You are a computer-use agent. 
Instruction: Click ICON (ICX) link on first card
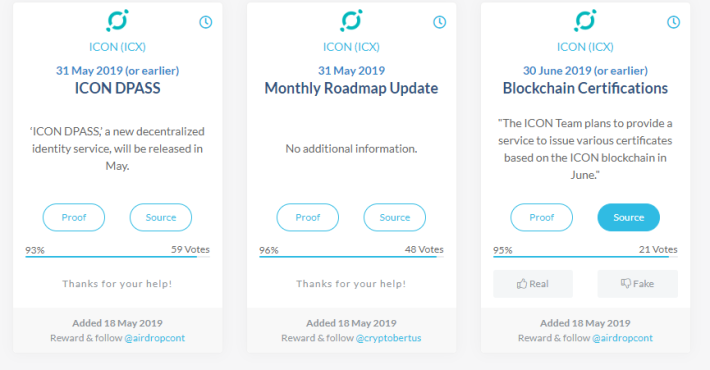tap(117, 47)
